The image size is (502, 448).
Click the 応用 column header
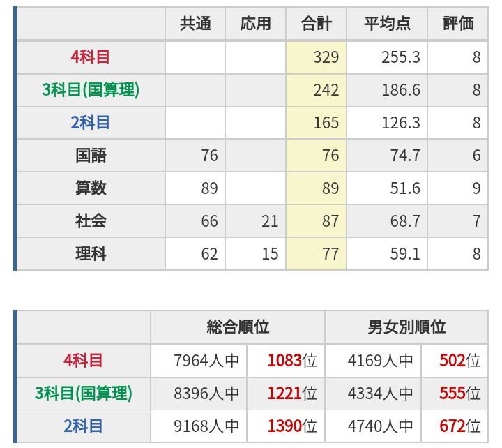coord(255,24)
